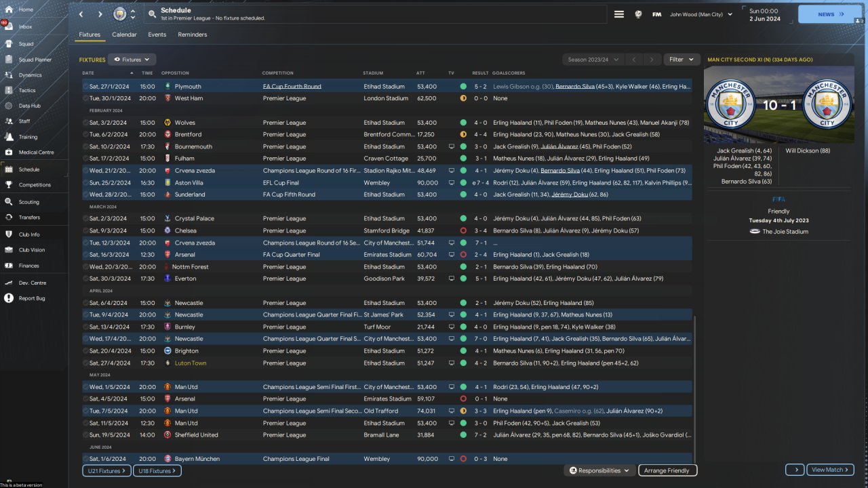868x488 pixels.
Task: Navigate forward with the right arrow
Action: point(100,14)
